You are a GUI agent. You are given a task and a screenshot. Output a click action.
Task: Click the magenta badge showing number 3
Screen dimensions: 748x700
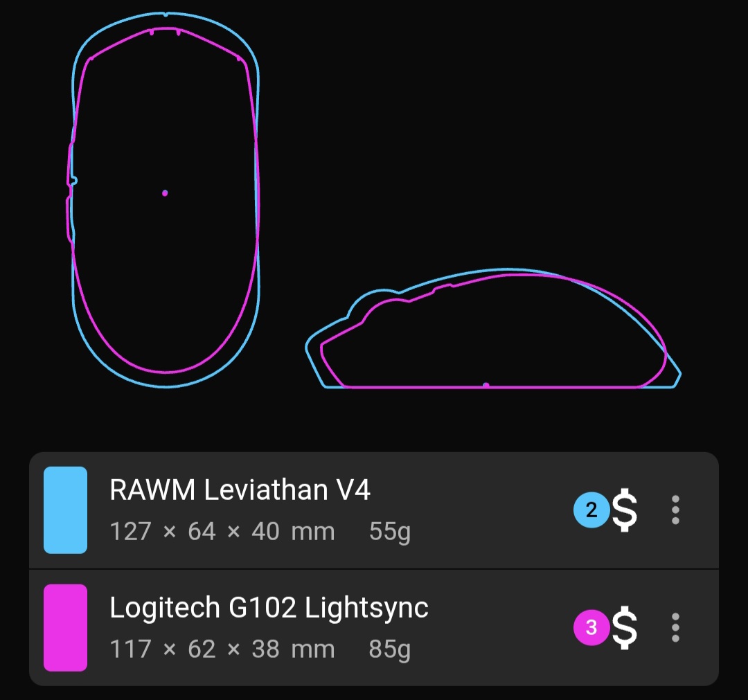591,627
